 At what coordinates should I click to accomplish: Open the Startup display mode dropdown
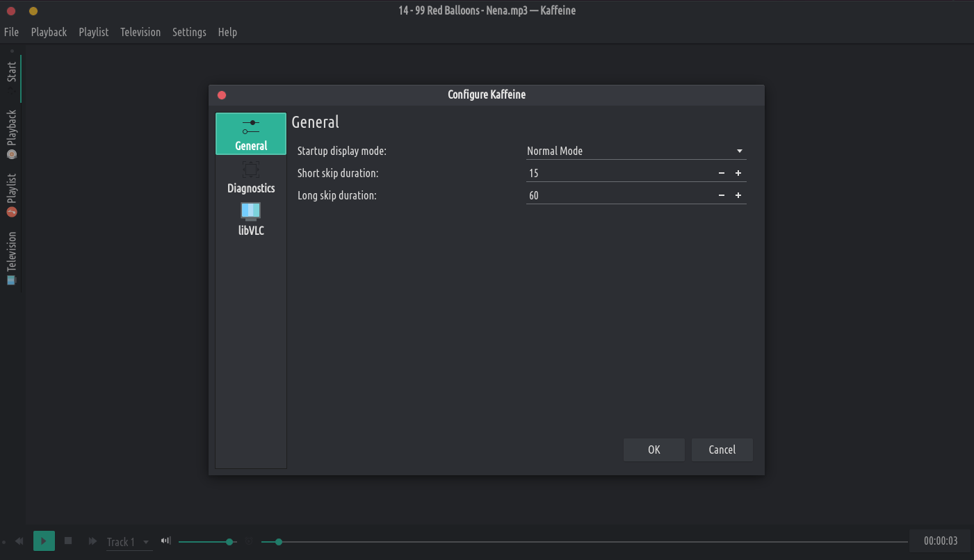(636, 151)
